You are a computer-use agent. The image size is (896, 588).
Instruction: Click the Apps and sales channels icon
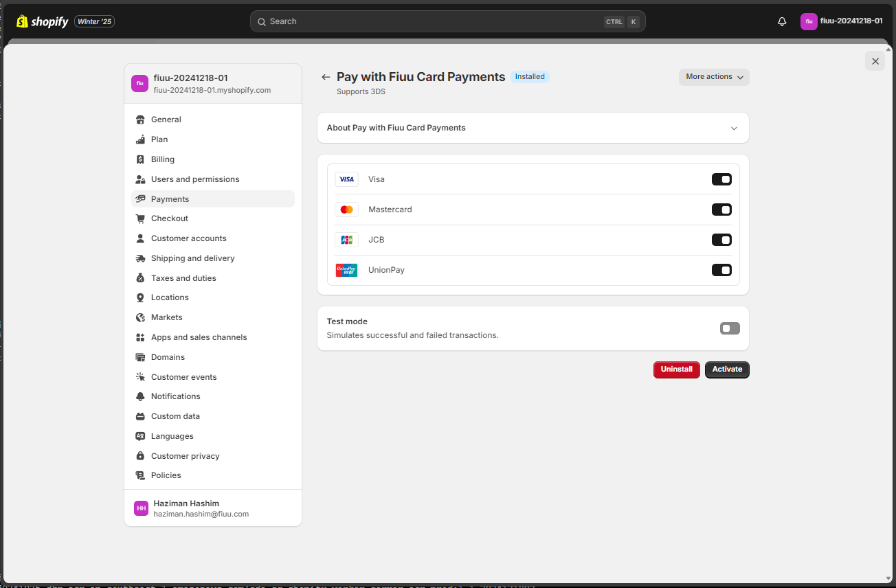pos(141,337)
